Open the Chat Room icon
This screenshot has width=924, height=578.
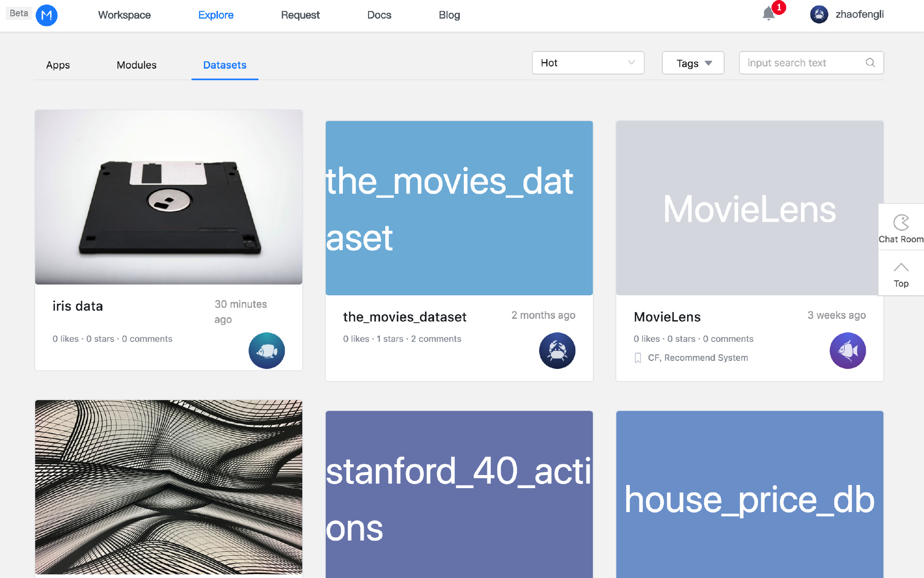click(x=901, y=223)
